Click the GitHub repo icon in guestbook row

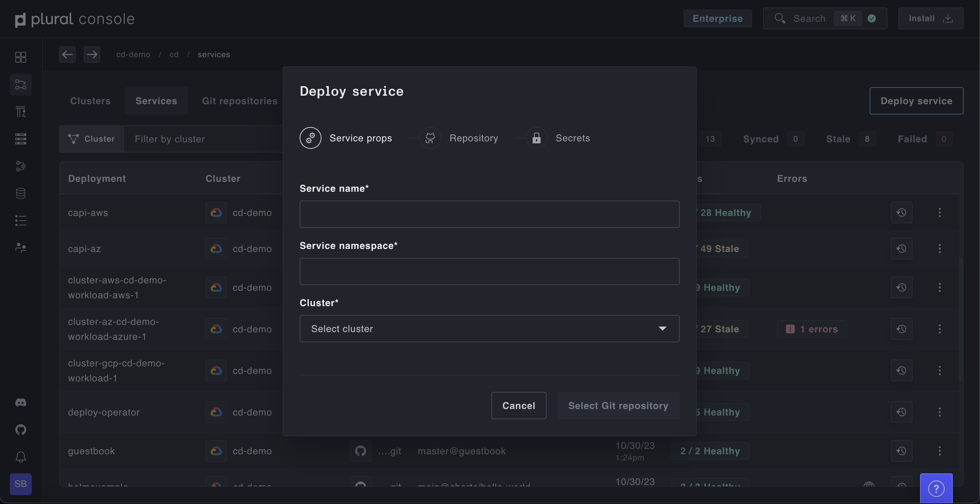360,451
